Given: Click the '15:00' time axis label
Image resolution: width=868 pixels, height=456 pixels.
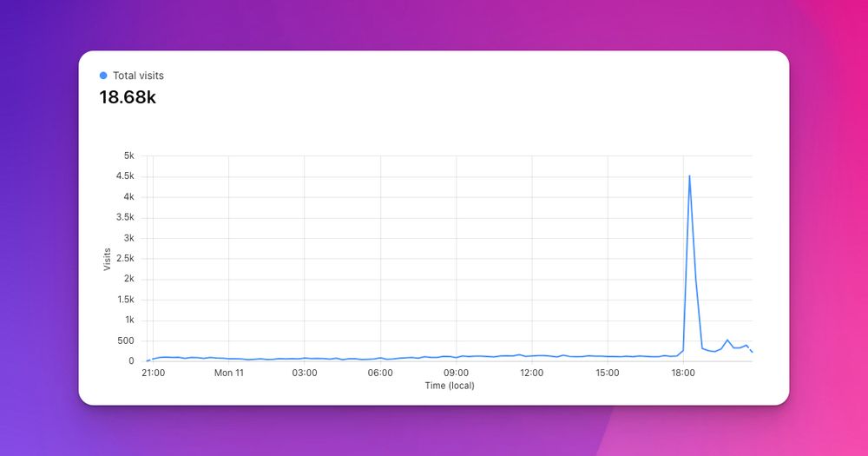Looking at the screenshot, I should (608, 373).
